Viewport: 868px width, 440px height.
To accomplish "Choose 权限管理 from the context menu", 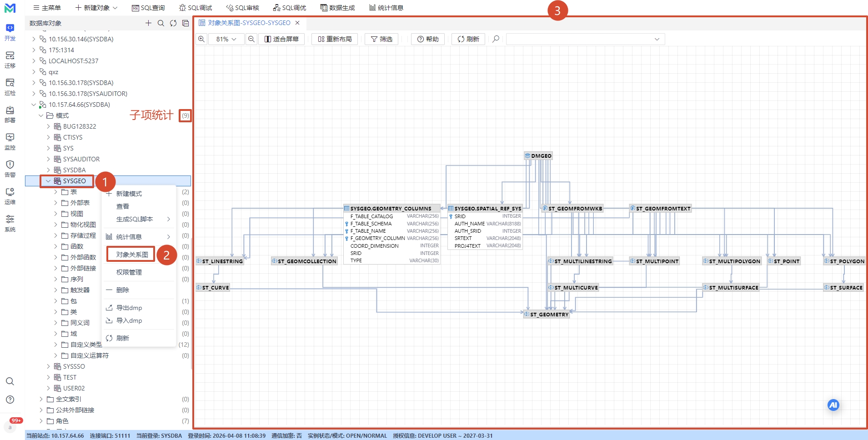I will (x=139, y=272).
